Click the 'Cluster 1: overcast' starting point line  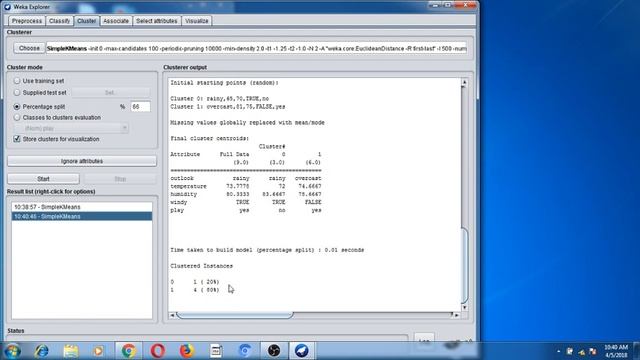pyautogui.click(x=228, y=107)
